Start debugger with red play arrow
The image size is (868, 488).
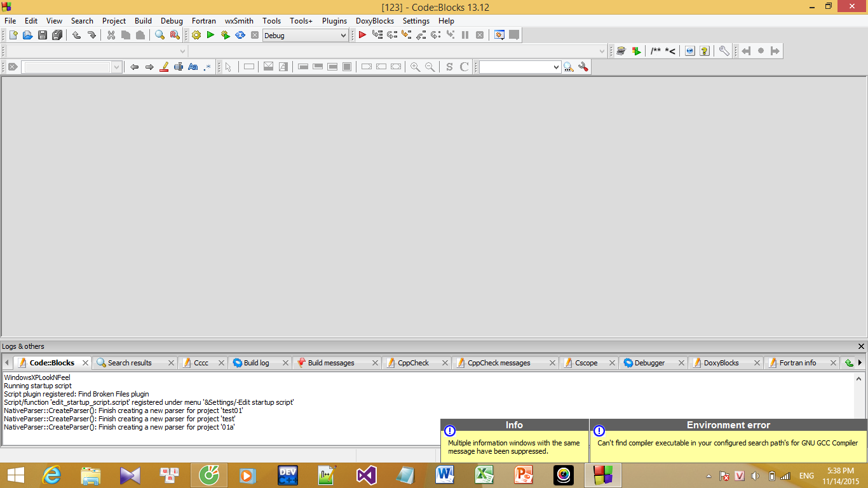pyautogui.click(x=362, y=35)
